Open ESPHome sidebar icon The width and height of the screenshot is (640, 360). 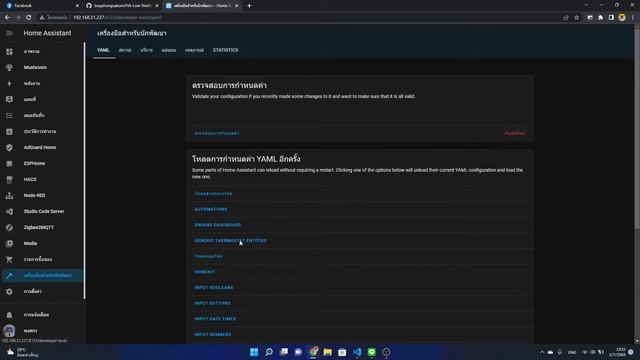(x=9, y=163)
